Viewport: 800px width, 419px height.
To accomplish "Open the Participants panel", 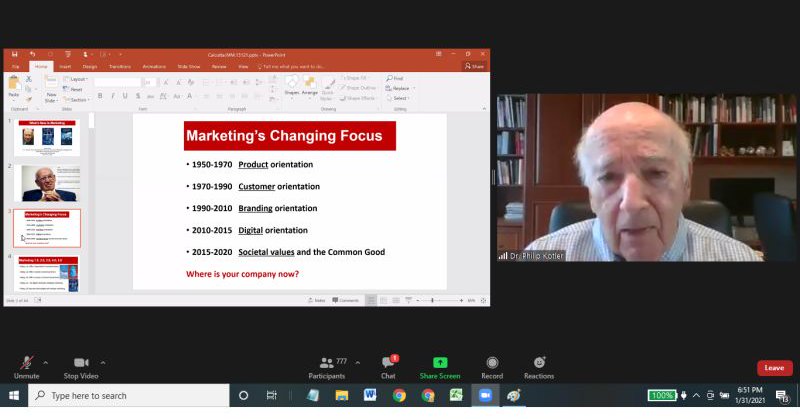I will pyautogui.click(x=327, y=368).
